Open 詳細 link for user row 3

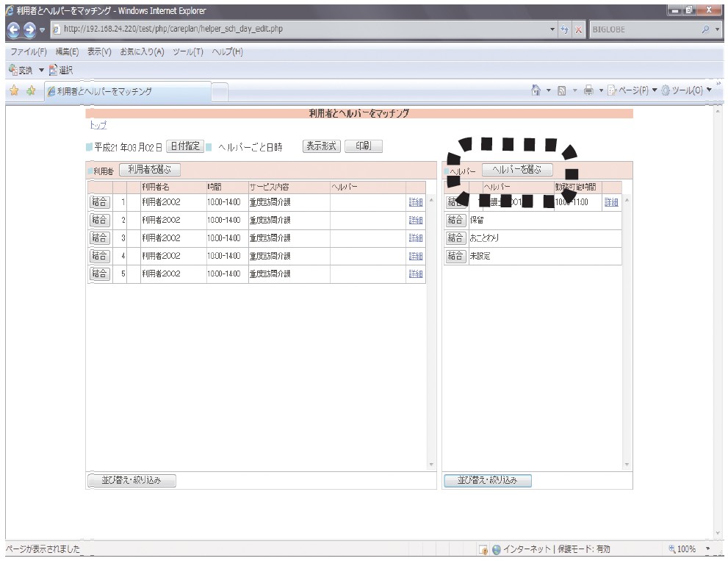point(416,238)
